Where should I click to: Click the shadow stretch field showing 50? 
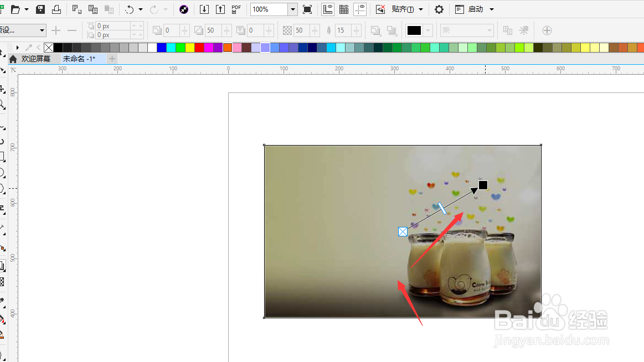(x=213, y=30)
